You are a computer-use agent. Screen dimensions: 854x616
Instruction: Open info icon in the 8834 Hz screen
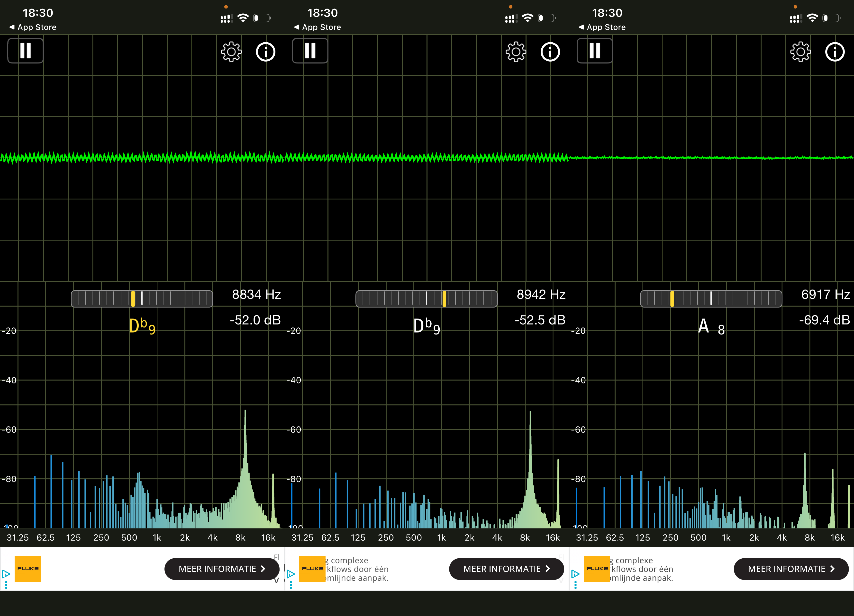tap(266, 52)
